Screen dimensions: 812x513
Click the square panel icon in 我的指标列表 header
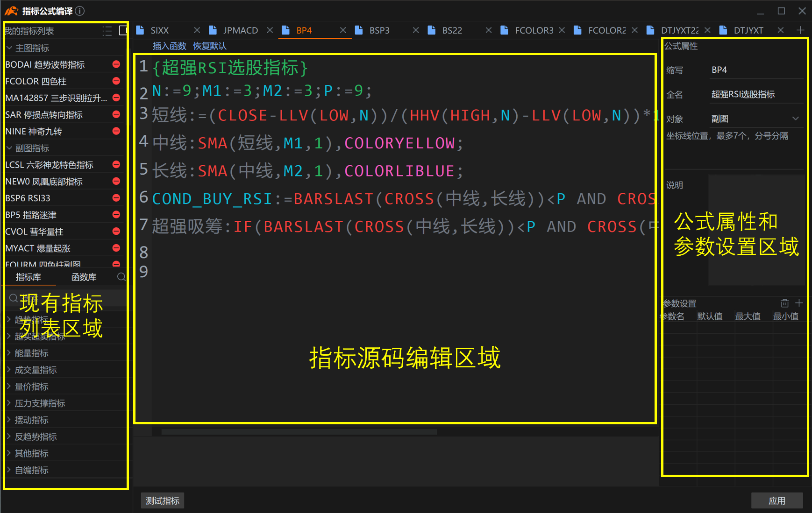coord(123,30)
